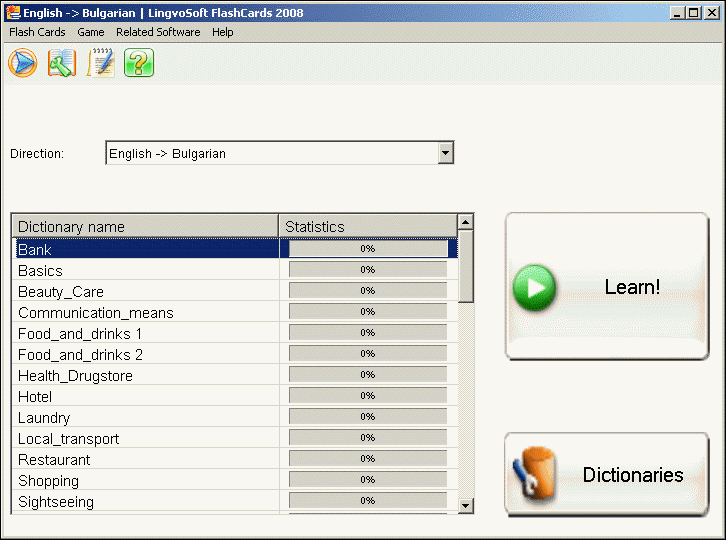
Task: Open the Related Software menu
Action: [x=158, y=32]
